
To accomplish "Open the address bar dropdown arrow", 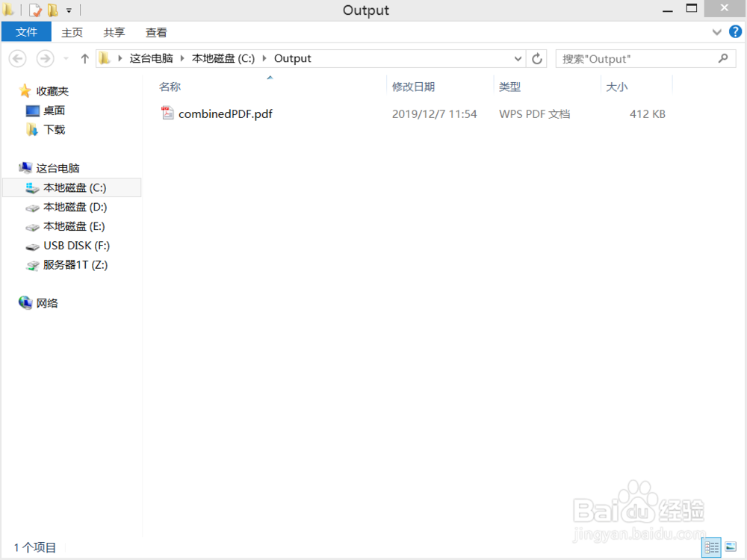I will [x=518, y=57].
